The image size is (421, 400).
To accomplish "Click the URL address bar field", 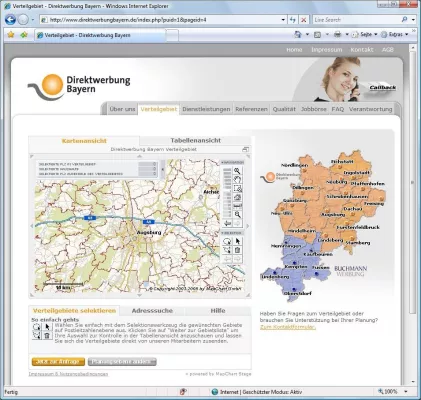I will [163, 20].
